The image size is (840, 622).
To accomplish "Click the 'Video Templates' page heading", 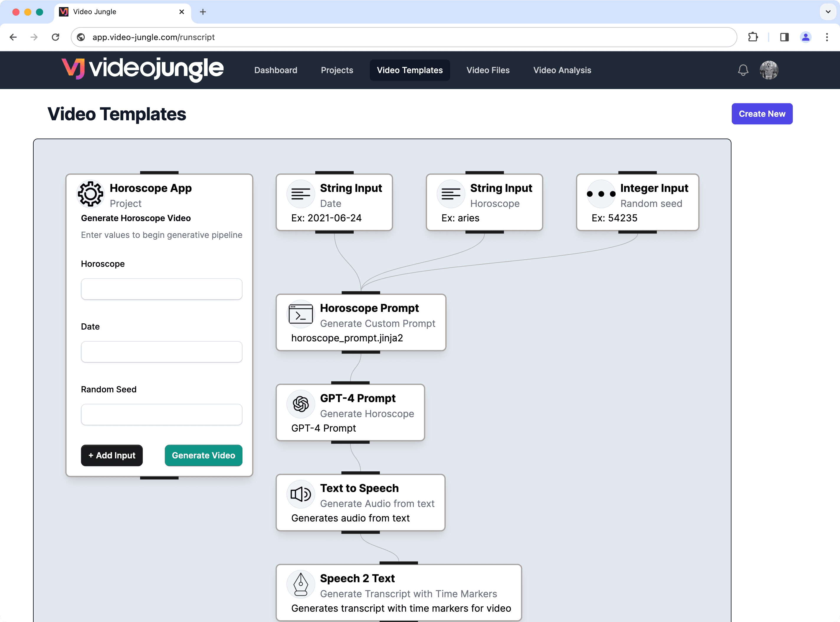I will tap(117, 114).
